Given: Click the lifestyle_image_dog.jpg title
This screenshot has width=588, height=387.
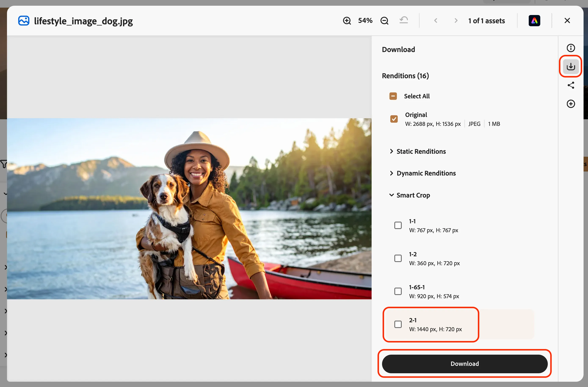Looking at the screenshot, I should pyautogui.click(x=83, y=21).
